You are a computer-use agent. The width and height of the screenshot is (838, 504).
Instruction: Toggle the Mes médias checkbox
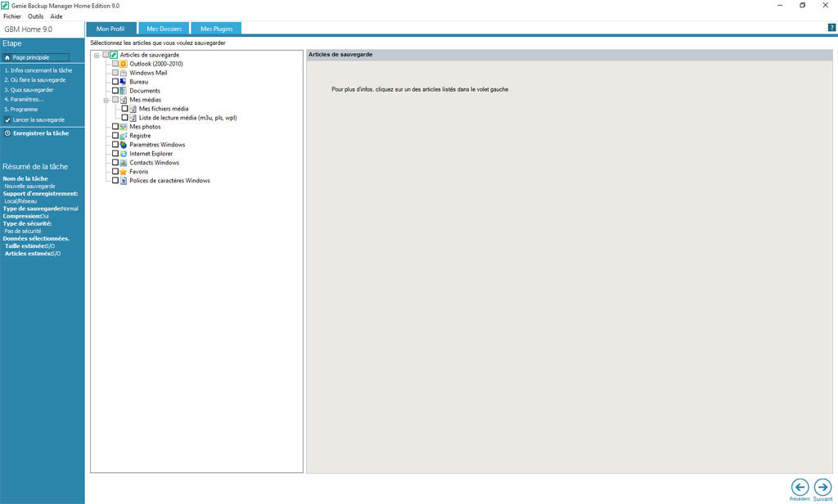tap(115, 100)
